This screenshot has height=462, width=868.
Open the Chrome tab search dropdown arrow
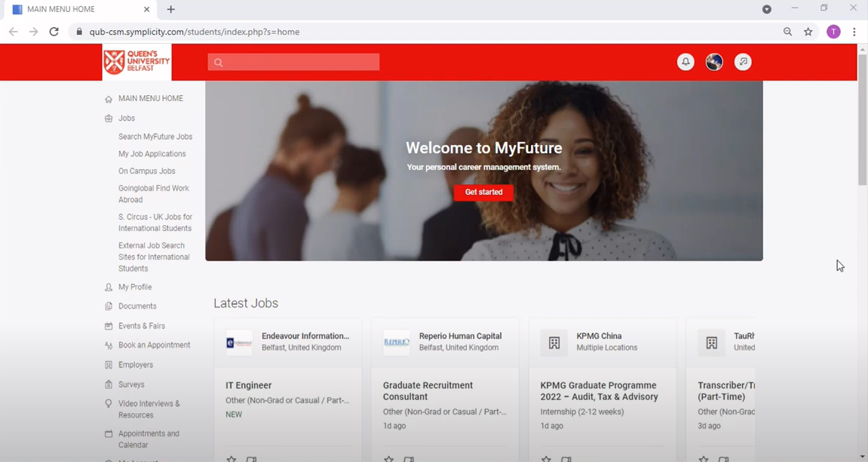coord(766,9)
